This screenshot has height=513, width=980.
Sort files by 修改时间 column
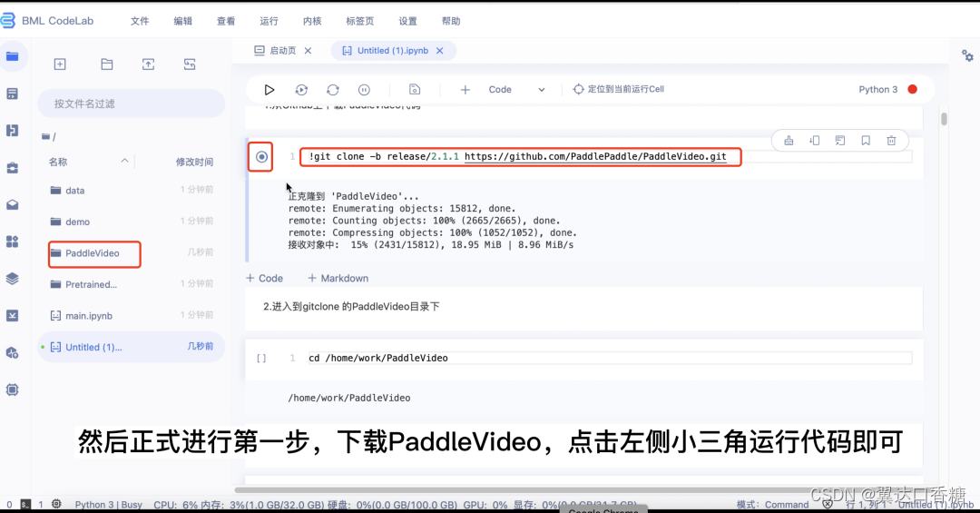194,162
